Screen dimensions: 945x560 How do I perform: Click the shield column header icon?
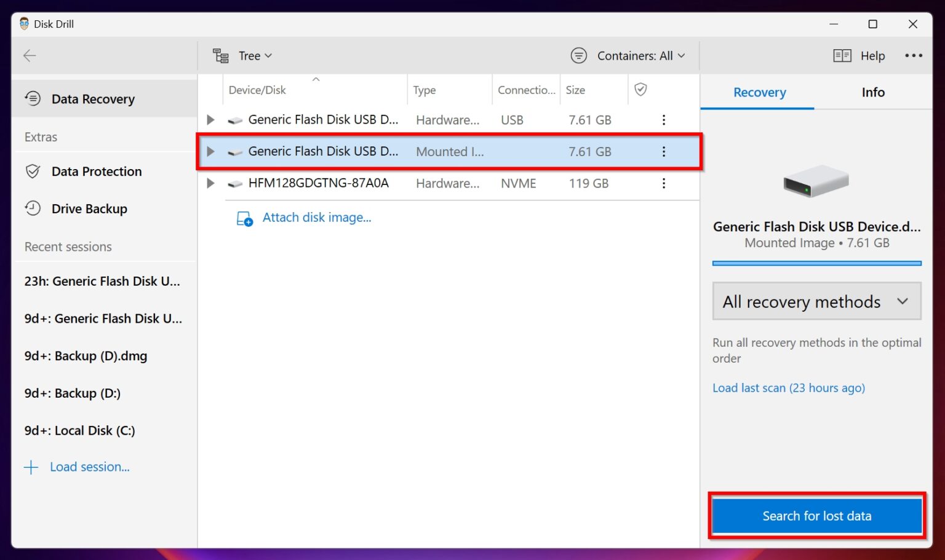640,89
